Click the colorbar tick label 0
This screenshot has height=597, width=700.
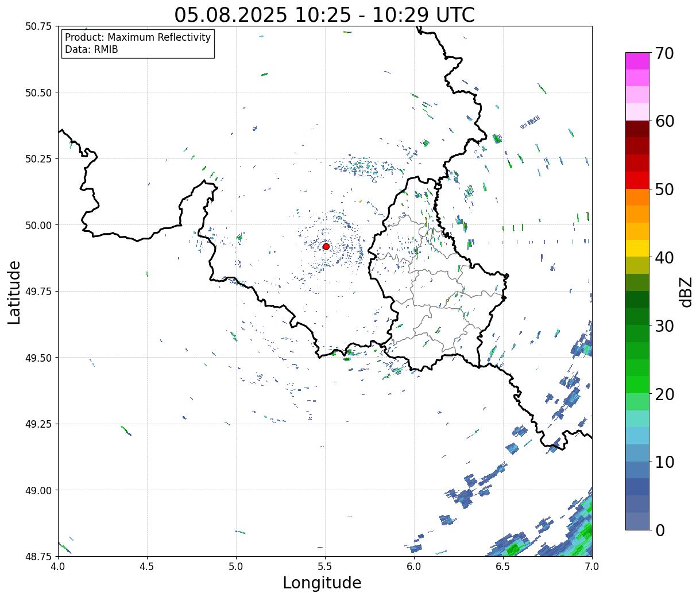click(659, 530)
